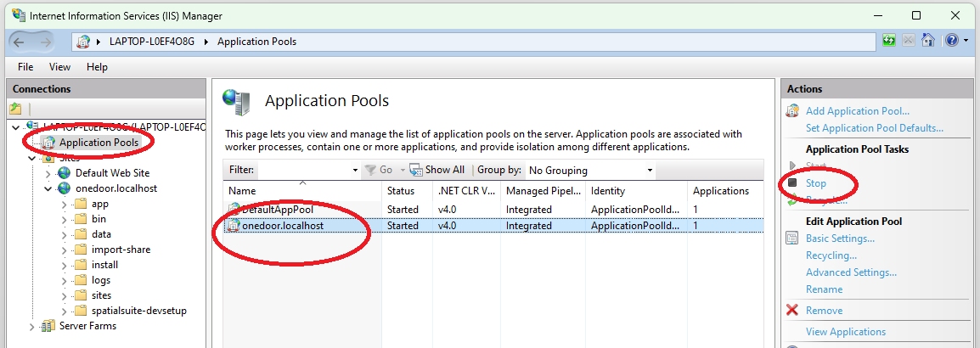The image size is (980, 348).
Task: Open Recycling settings link
Action: [x=831, y=255]
